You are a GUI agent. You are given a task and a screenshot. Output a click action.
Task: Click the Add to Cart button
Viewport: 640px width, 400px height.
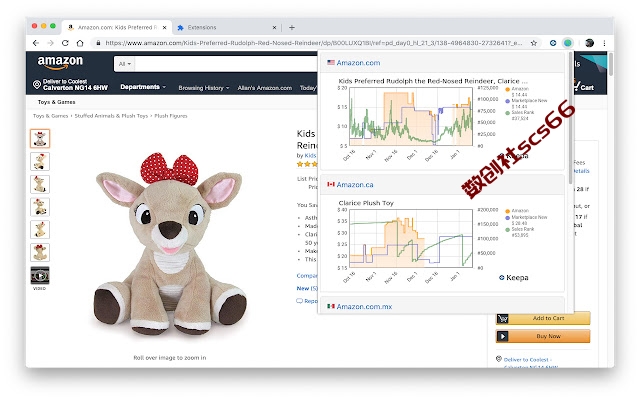[x=543, y=318]
